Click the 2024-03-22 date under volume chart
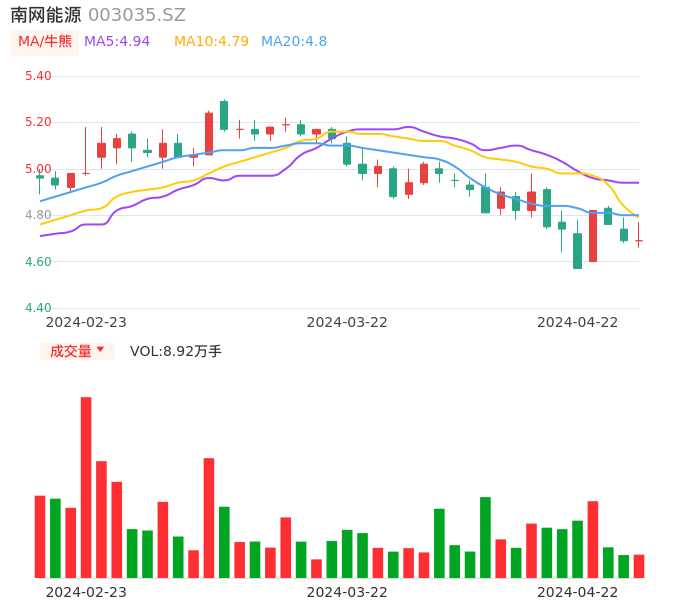This screenshot has height=606, width=686. click(x=347, y=592)
